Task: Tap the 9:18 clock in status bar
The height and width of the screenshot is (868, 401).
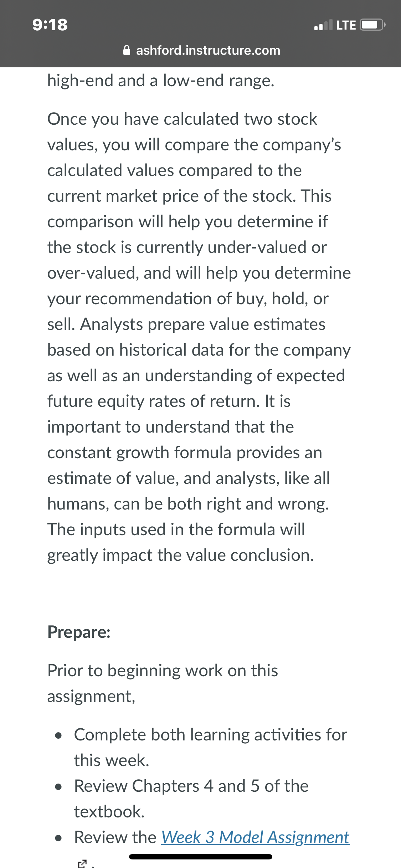Action: 50,25
